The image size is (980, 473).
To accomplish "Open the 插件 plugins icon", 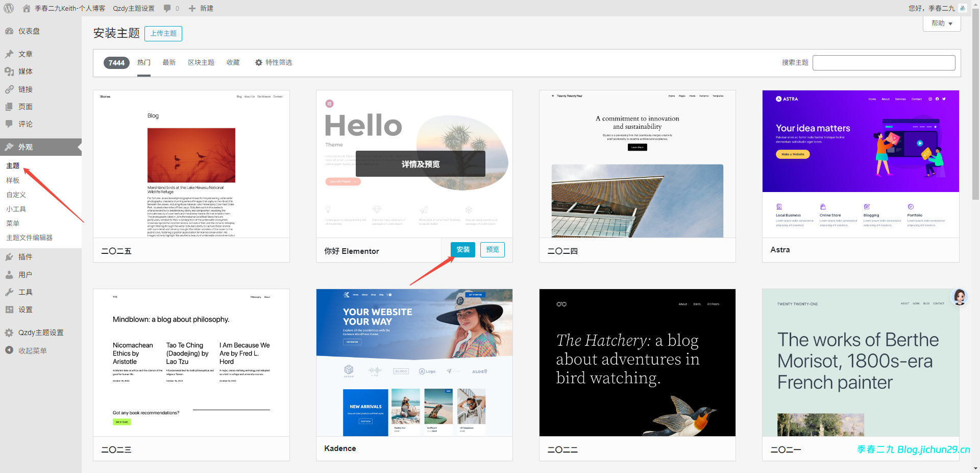I will [x=9, y=257].
